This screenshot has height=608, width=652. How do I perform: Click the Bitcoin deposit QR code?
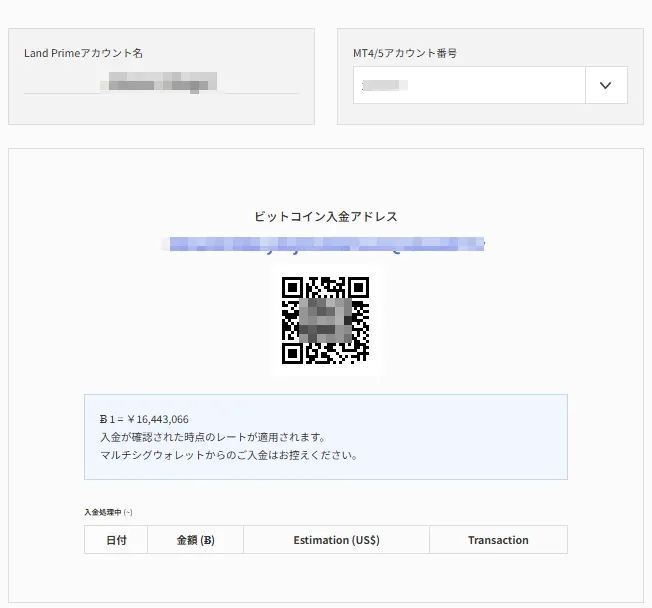(326, 320)
